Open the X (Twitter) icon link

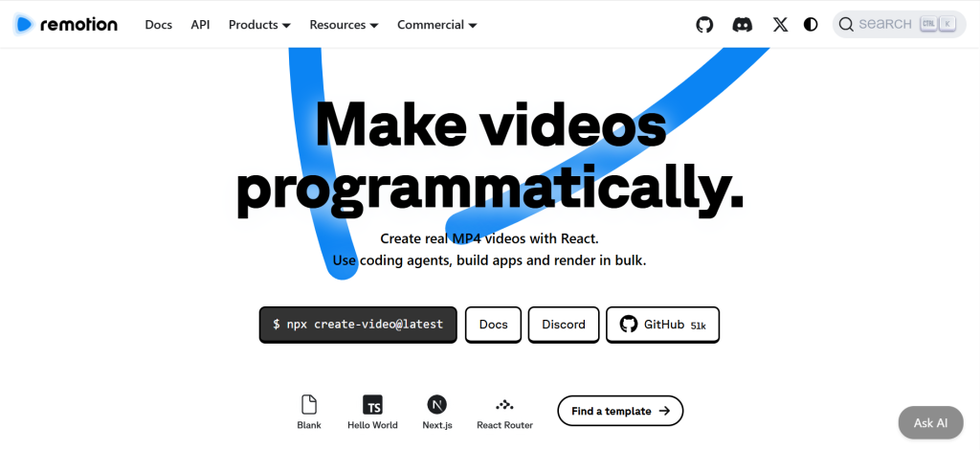pyautogui.click(x=780, y=24)
